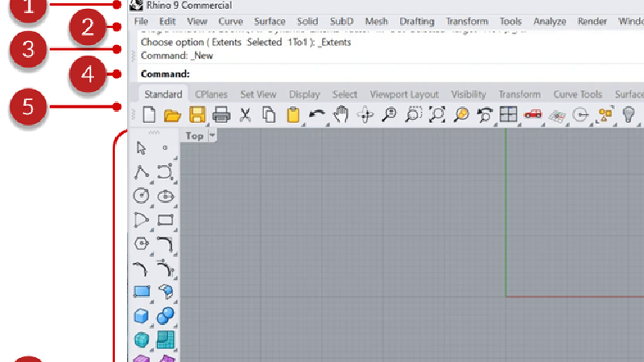Image resolution: width=644 pixels, height=362 pixels.
Task: Save the model with the floppy disk icon
Action: (197, 114)
